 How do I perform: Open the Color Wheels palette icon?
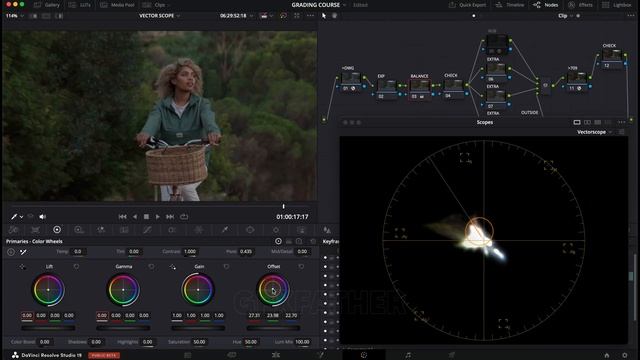point(57,230)
